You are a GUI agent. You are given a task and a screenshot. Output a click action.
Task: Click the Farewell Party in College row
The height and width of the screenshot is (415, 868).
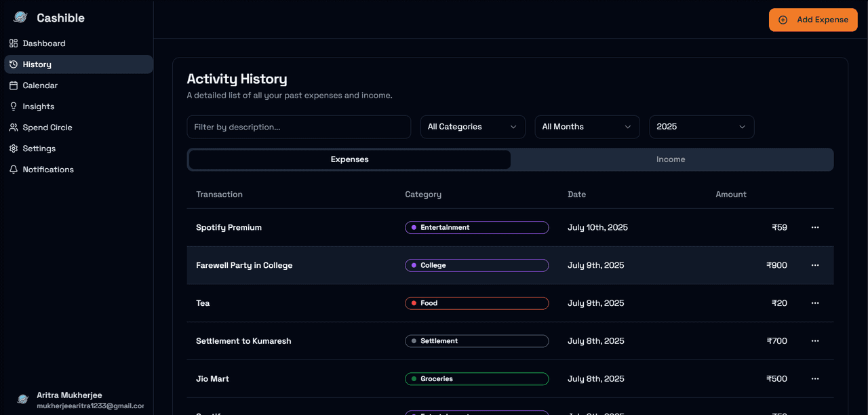pyautogui.click(x=244, y=265)
